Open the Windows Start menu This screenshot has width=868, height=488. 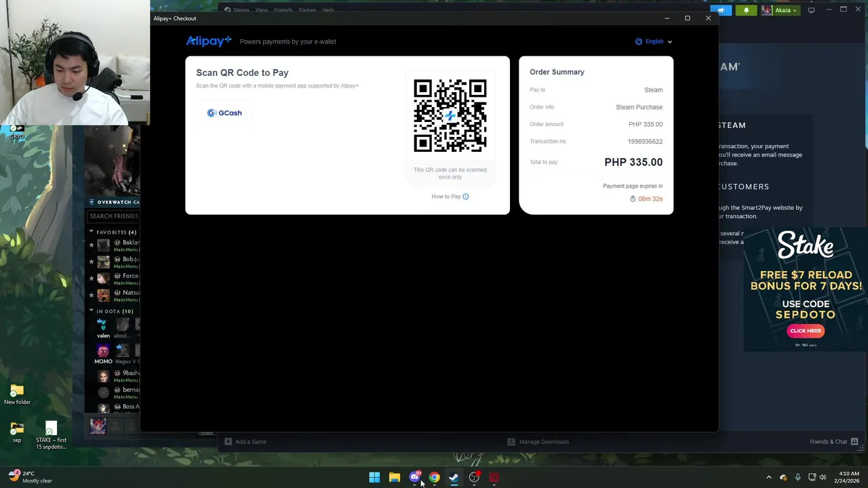[374, 478]
